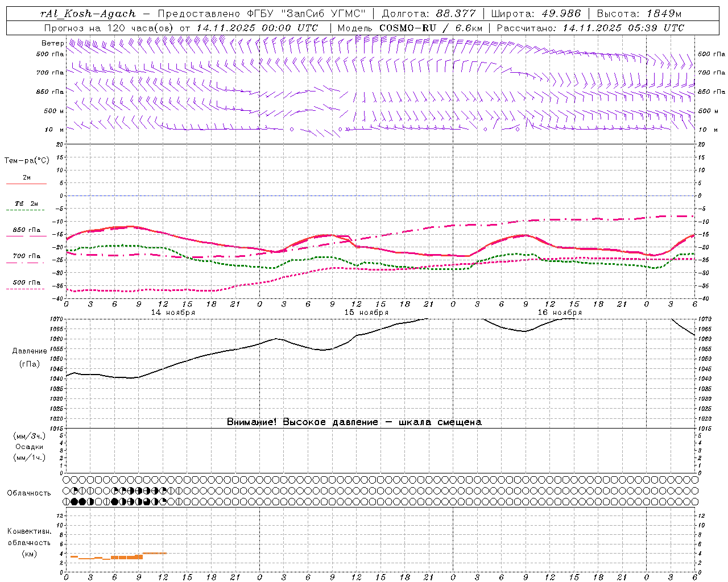Screen dimensions: 728x582
Task: Click the Рассчитано 14.11.2025 05:39 UTC timestamp
Action: 590,28
